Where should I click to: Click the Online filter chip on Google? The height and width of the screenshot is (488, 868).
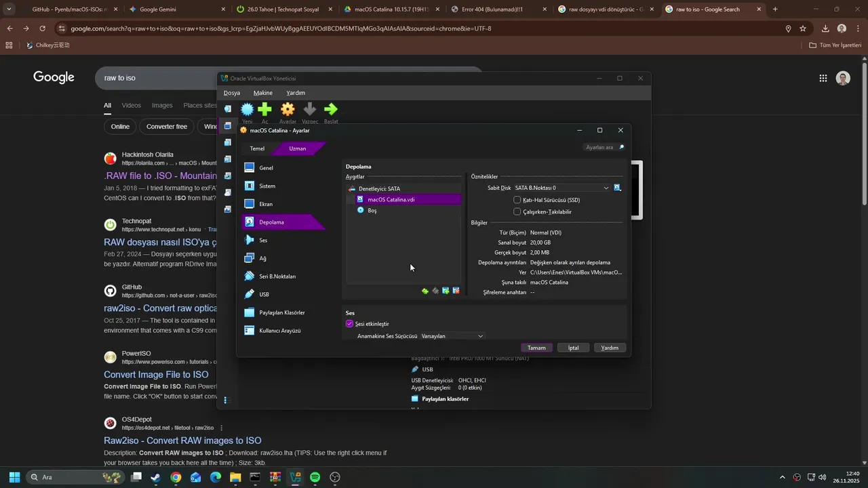(120, 127)
